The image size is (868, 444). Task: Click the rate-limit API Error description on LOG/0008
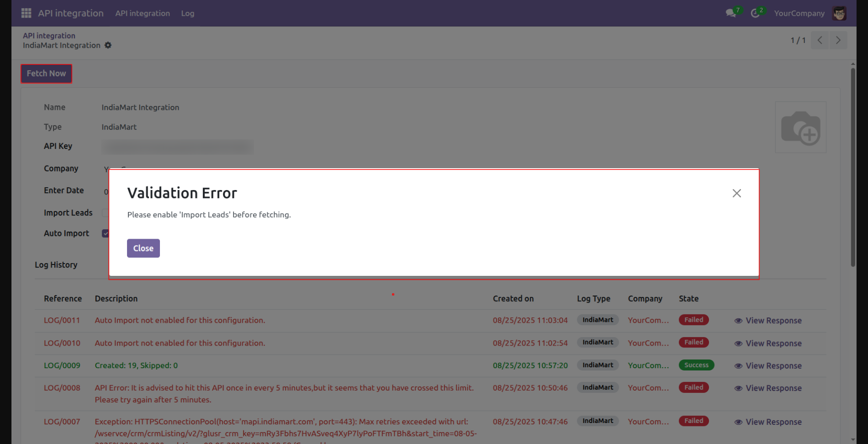(284, 394)
